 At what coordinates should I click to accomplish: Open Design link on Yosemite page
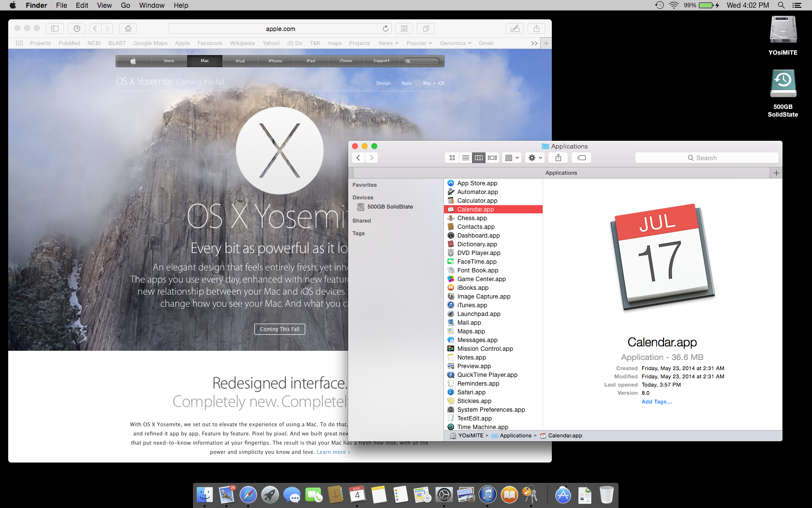384,83
